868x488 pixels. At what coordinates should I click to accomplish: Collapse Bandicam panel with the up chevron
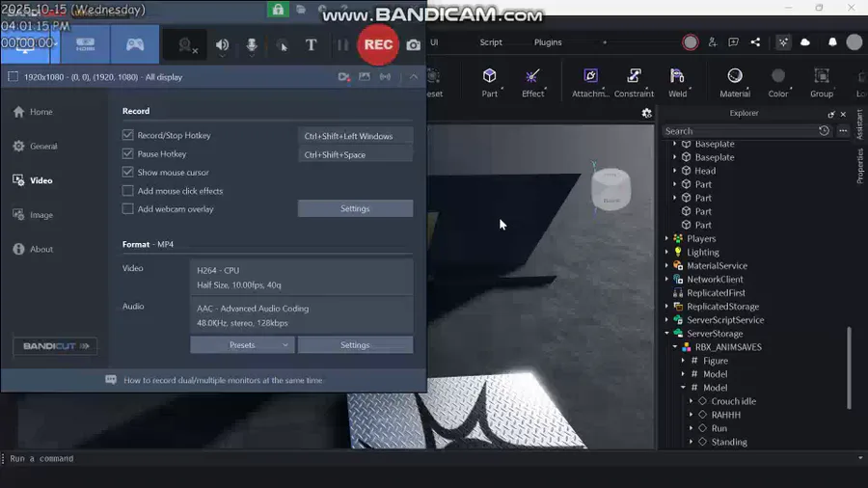[x=414, y=77]
